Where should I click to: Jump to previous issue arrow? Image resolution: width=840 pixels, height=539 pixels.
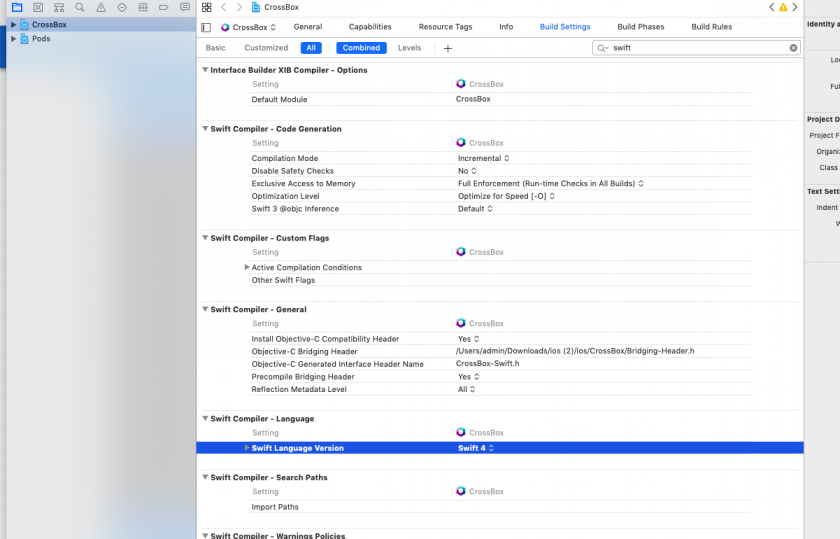click(771, 7)
